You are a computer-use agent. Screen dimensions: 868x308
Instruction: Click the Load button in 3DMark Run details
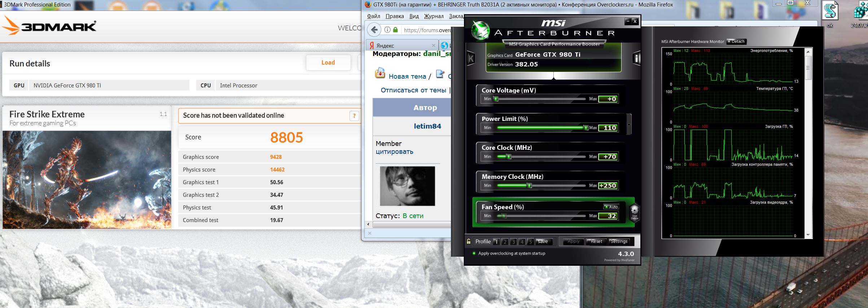click(328, 62)
